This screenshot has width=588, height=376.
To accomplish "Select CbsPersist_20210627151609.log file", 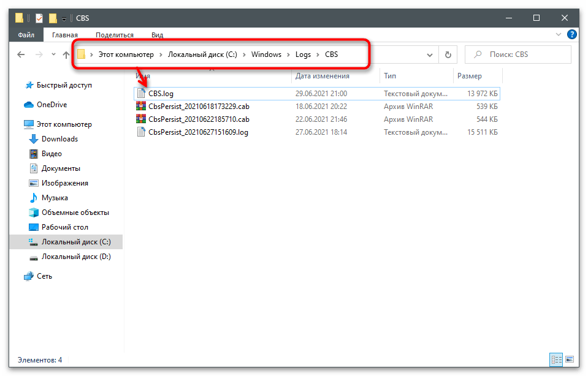I will point(317,132).
